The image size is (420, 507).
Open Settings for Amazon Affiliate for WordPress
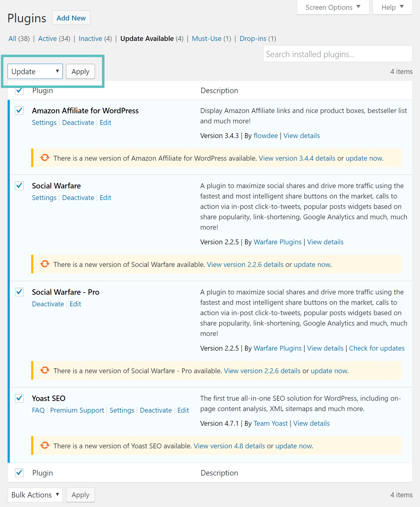tap(44, 122)
